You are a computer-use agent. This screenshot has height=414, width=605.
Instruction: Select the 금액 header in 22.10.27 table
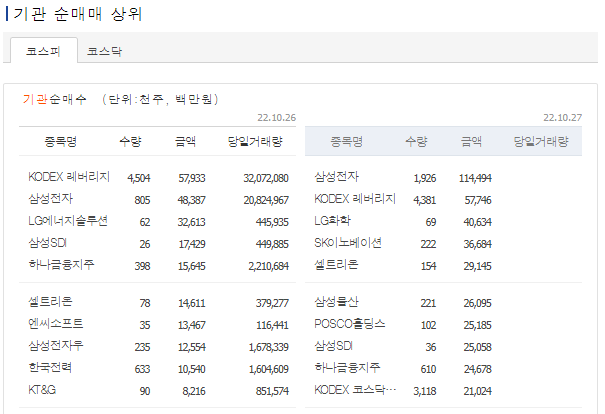(x=471, y=142)
